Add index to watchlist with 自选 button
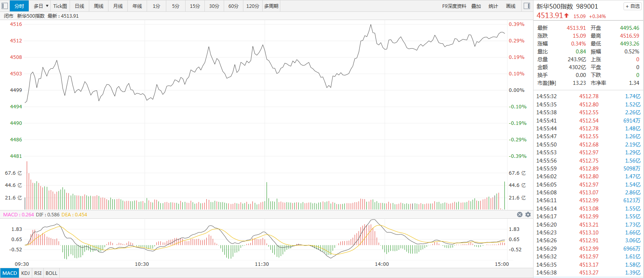Viewport: 644px width, 278px height. click(x=633, y=6)
